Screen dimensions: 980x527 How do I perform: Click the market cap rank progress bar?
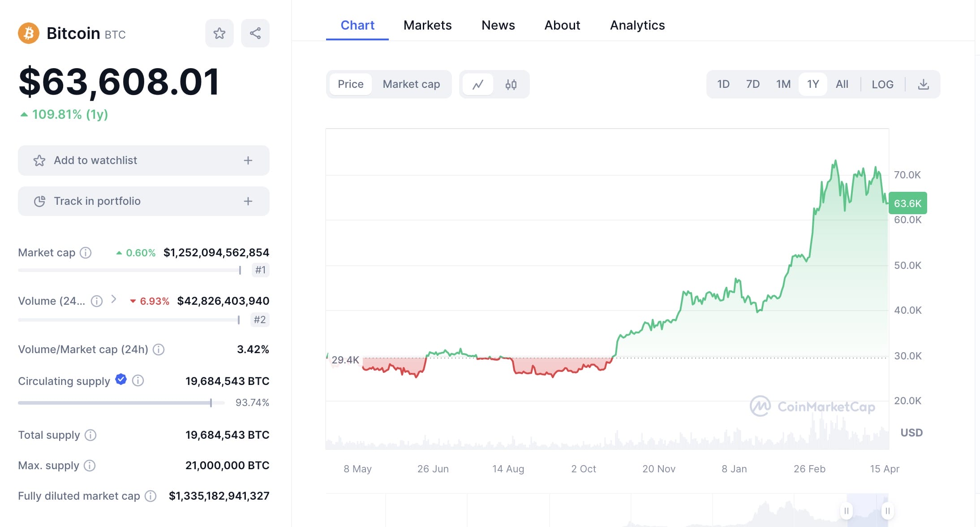(x=130, y=270)
